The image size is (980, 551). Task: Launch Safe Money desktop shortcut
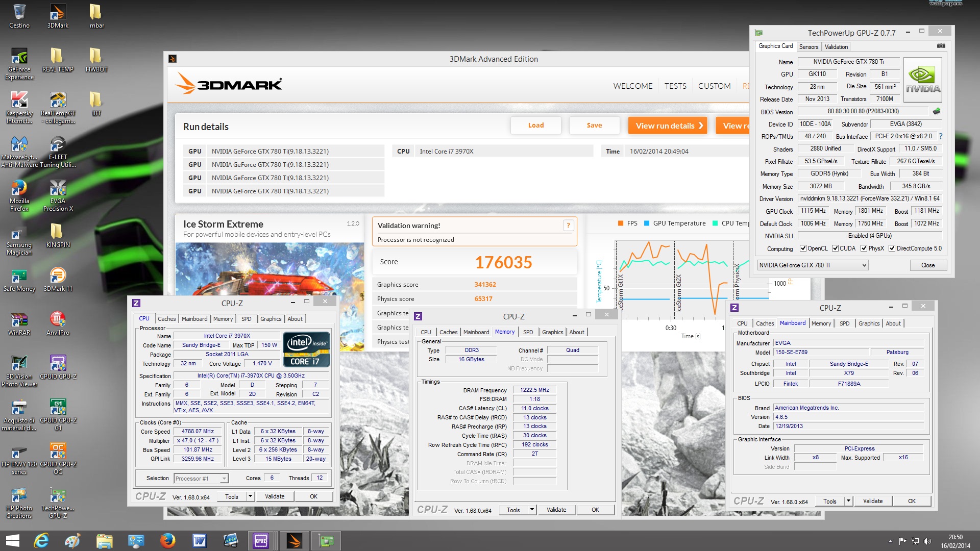(19, 280)
